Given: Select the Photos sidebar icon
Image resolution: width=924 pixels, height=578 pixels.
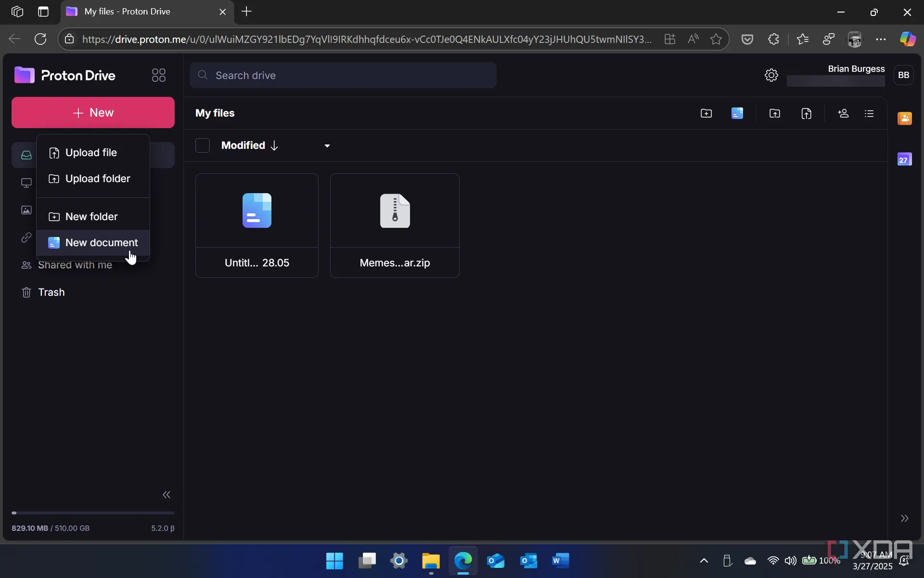Looking at the screenshot, I should point(26,210).
